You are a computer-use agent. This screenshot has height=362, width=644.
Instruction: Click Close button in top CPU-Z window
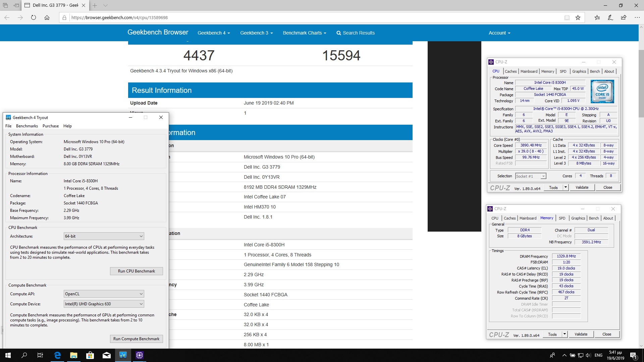[x=608, y=188]
